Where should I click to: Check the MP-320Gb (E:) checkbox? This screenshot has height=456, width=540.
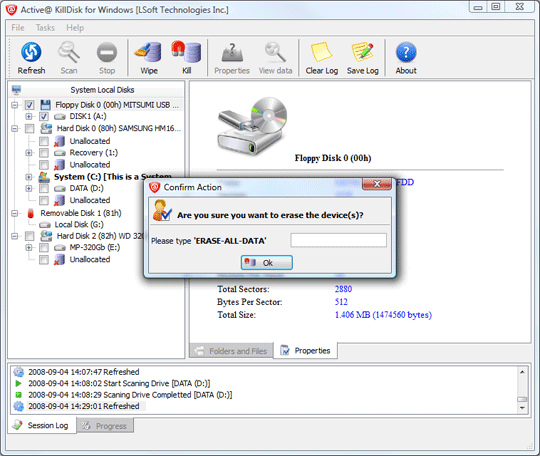tap(44, 248)
